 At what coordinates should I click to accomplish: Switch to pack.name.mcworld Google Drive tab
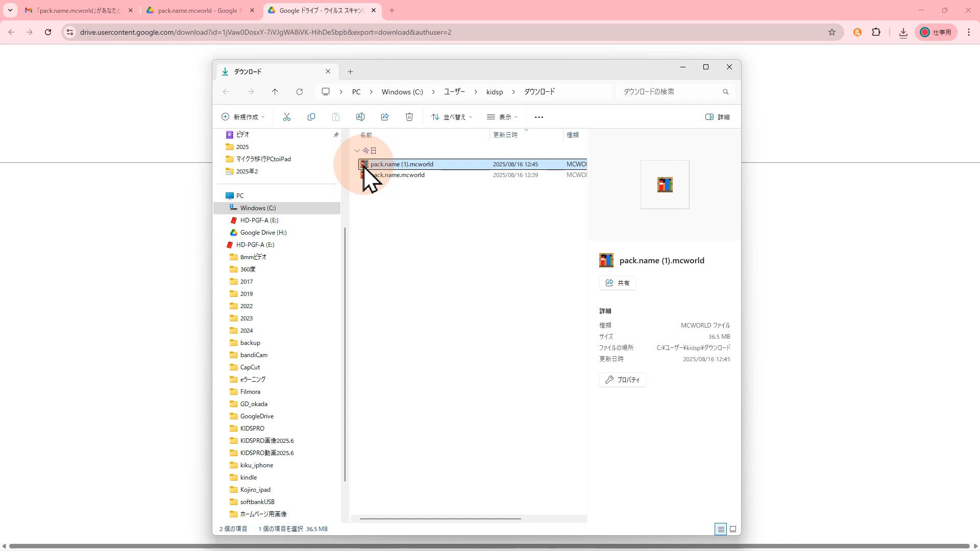[x=197, y=10]
